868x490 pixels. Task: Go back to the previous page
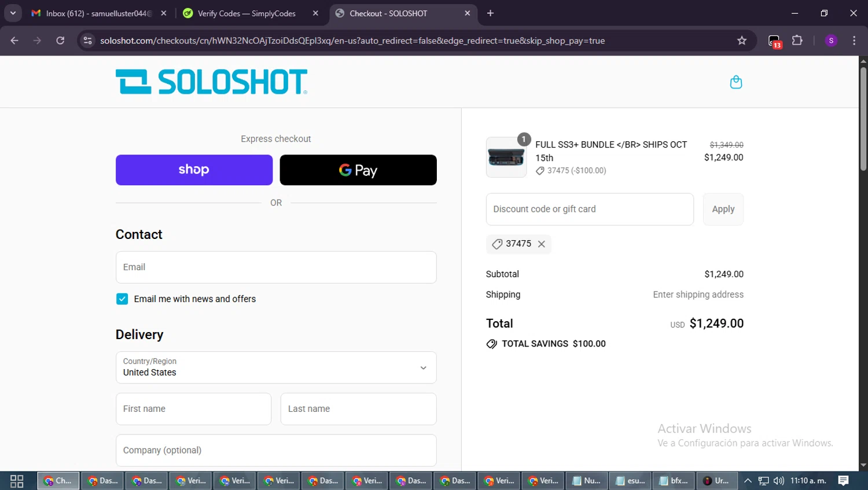point(14,40)
